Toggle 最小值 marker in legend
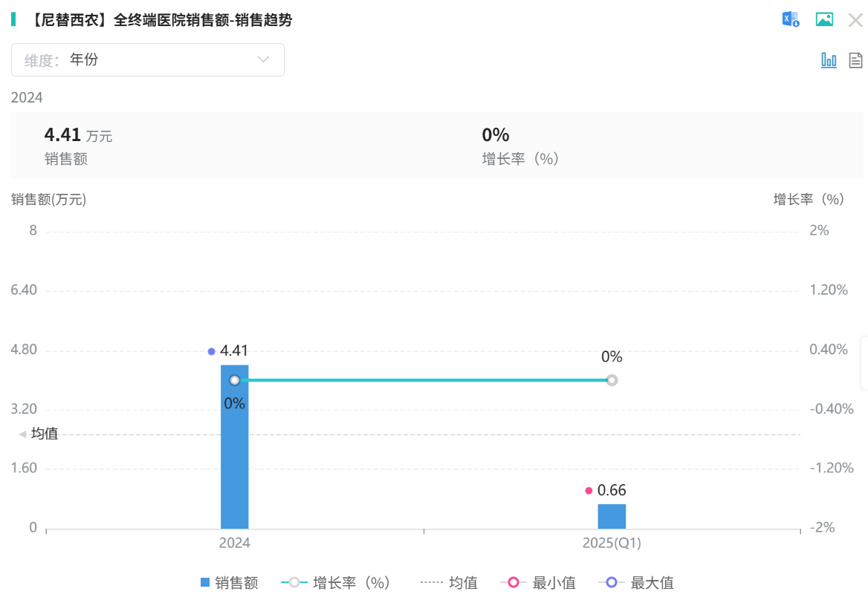Viewport: 868px width, 603px height. pyautogui.click(x=538, y=583)
